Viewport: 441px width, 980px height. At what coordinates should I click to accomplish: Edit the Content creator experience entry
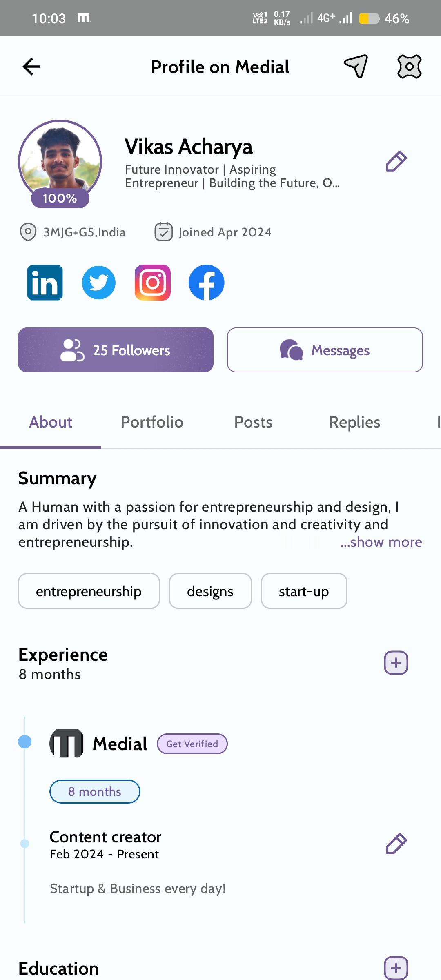pyautogui.click(x=396, y=844)
